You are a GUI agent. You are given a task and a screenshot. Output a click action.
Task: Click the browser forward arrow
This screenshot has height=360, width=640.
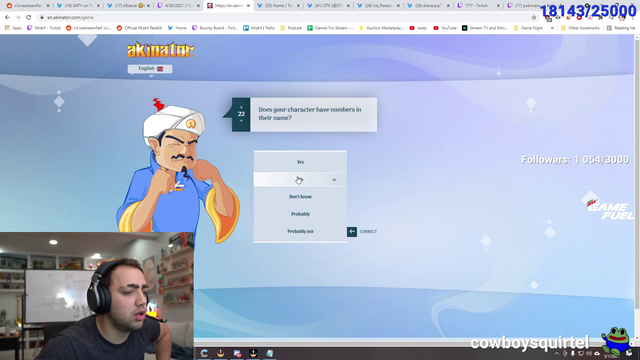(x=18, y=18)
